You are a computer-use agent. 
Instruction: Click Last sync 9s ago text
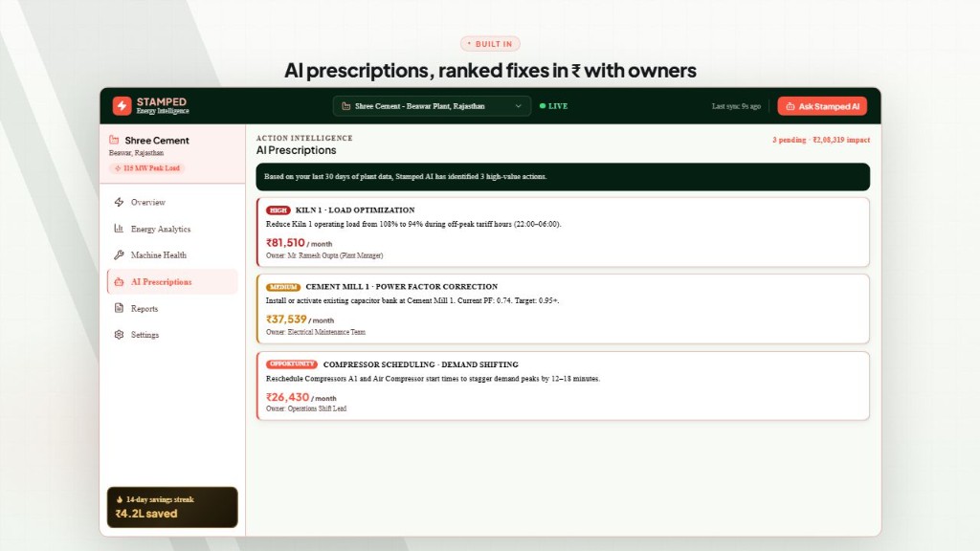tap(736, 106)
